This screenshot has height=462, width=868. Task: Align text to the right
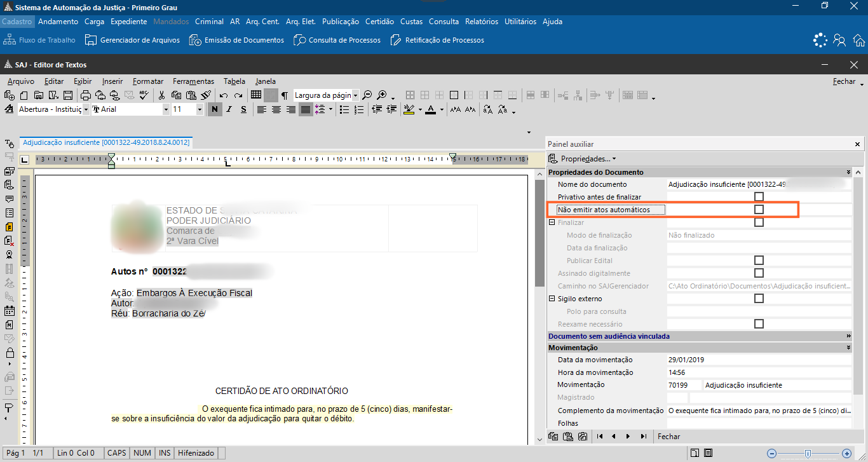[291, 109]
